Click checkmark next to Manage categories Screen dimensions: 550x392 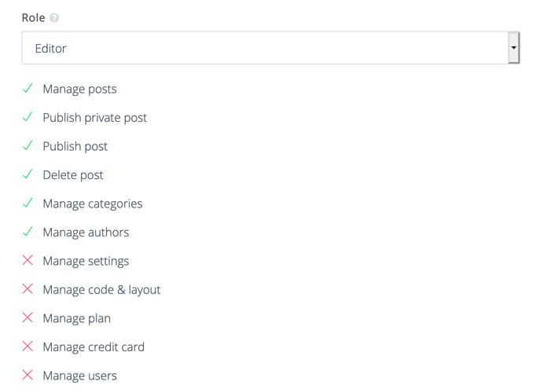click(x=27, y=203)
